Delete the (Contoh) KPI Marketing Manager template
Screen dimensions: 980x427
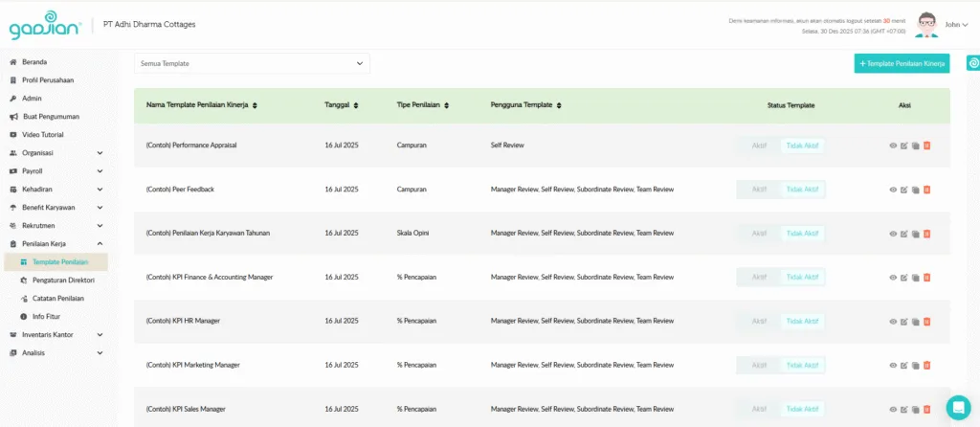pyautogui.click(x=926, y=365)
